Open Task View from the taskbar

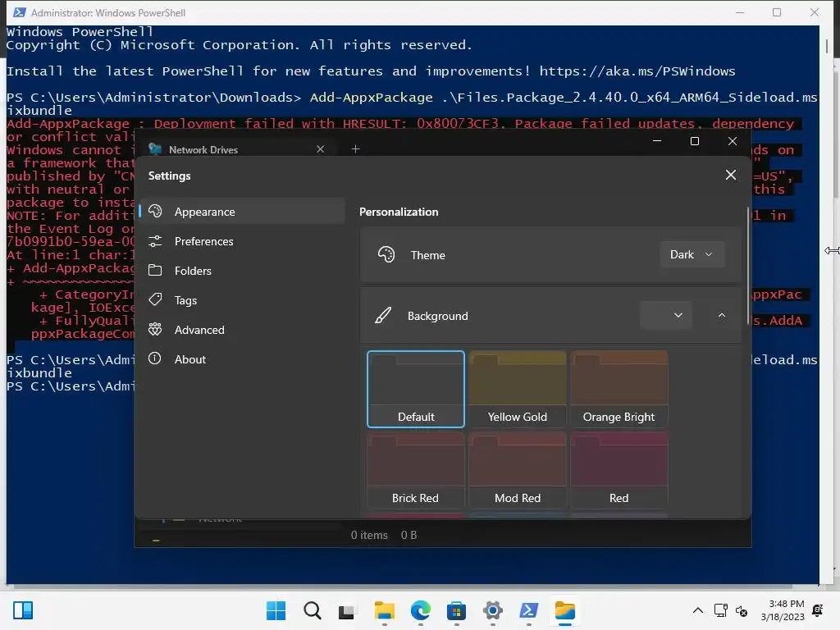pos(347,610)
